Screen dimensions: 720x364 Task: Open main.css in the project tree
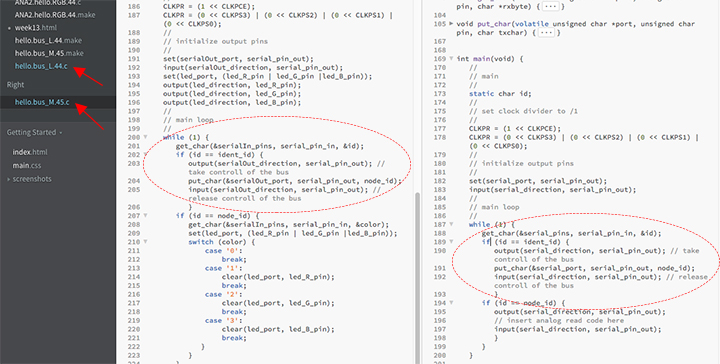click(x=27, y=165)
